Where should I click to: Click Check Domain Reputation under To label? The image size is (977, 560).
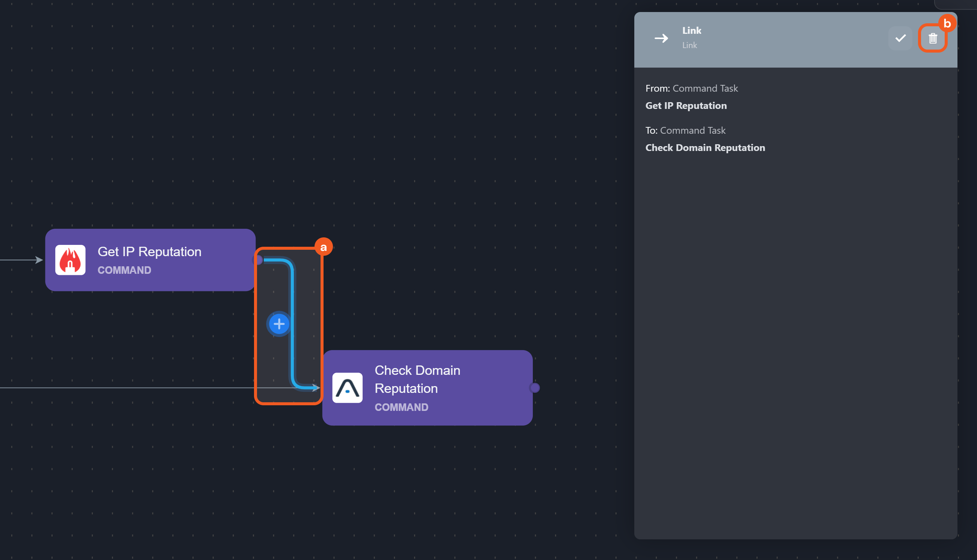coord(705,148)
